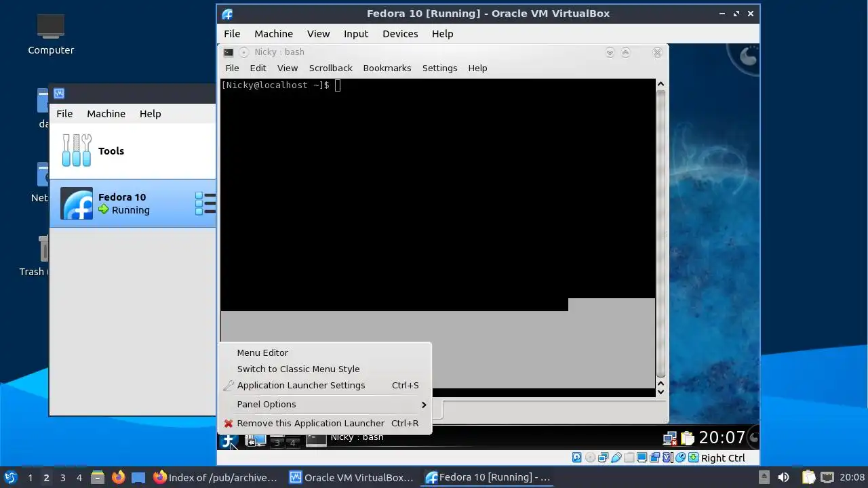Click the network tray icon in Fedora panel
Screen dimensions: 868x488
click(x=670, y=439)
